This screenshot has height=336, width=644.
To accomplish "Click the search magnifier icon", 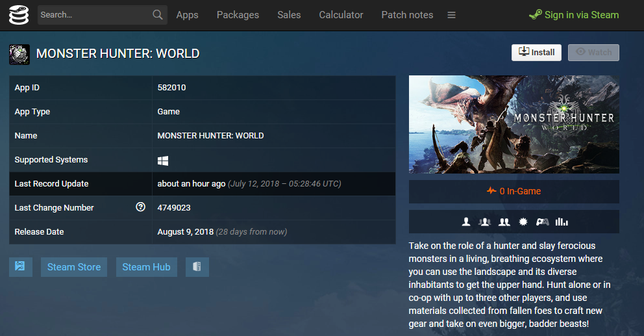I will click(157, 15).
